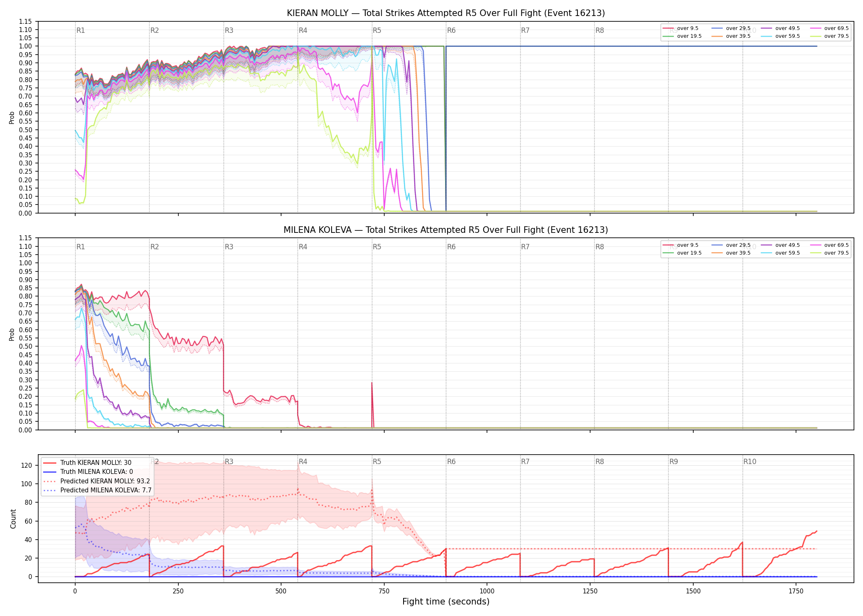Click dotted blue sample beside 'Predicted MILENA KOLEVA'
863x616 pixels.
(49, 490)
